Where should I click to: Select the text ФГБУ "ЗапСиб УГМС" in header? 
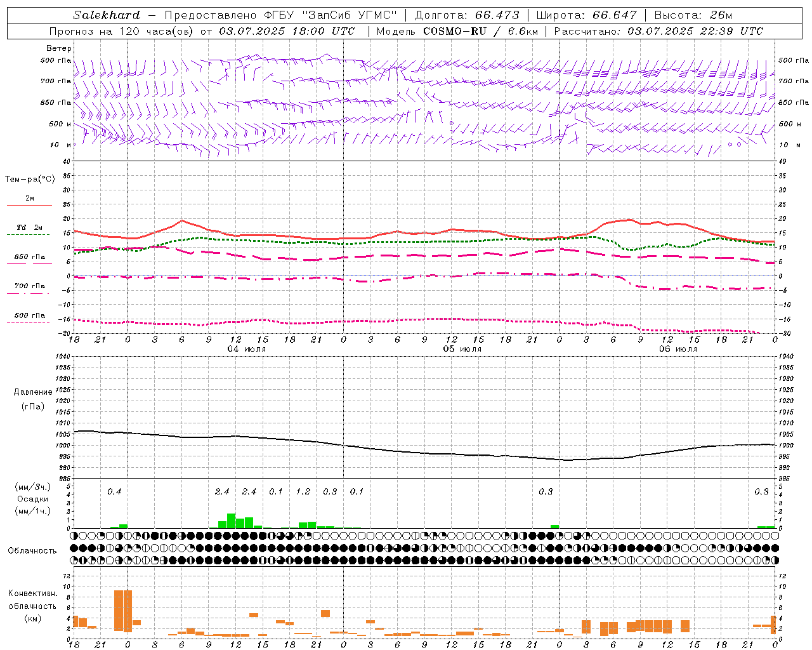(x=330, y=15)
